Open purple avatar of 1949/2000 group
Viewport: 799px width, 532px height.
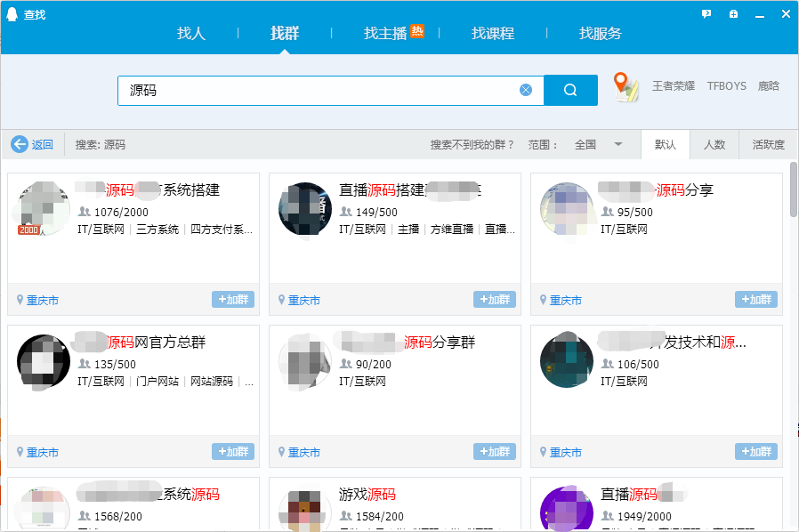pos(566,508)
